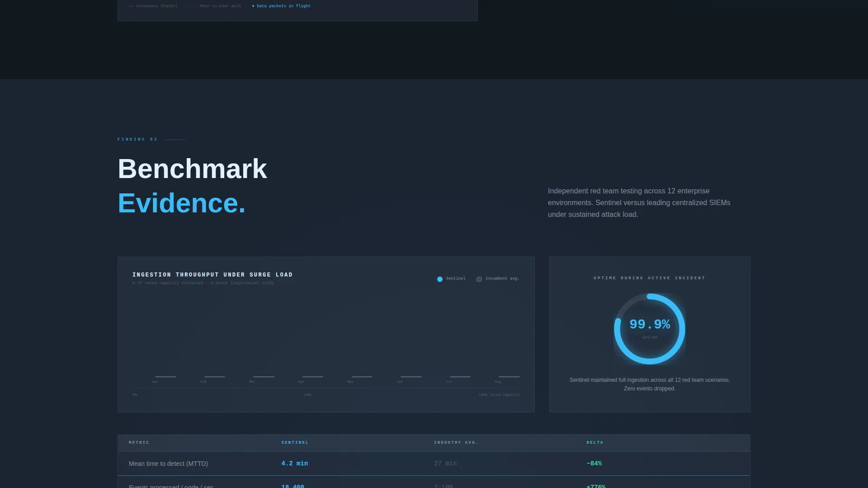Click the 'FINDING 03' section label
The width and height of the screenshot is (868, 488).
pyautogui.click(x=137, y=139)
